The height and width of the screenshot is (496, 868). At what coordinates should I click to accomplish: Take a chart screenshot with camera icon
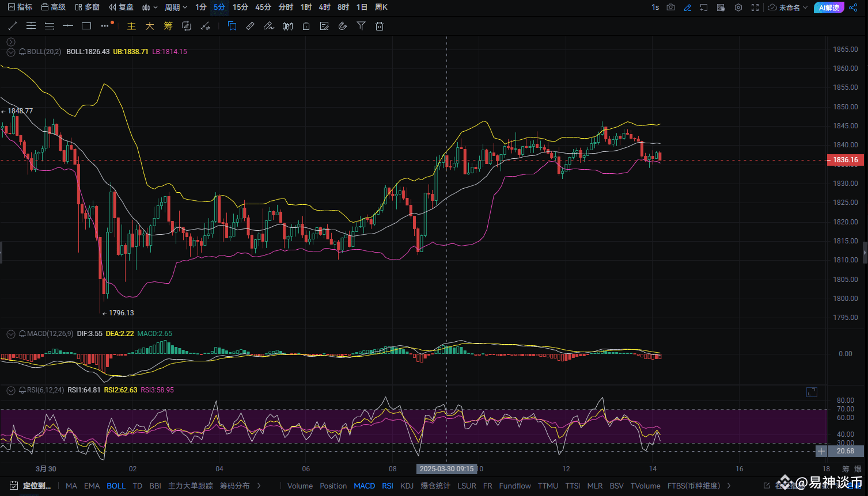tap(671, 7)
